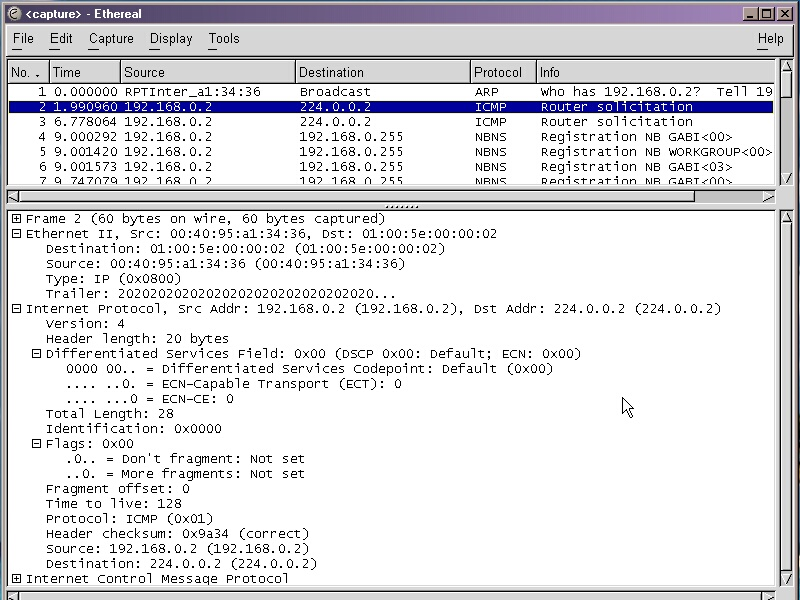The width and height of the screenshot is (800, 600).
Task: Open the Capture menu
Action: tap(111, 39)
